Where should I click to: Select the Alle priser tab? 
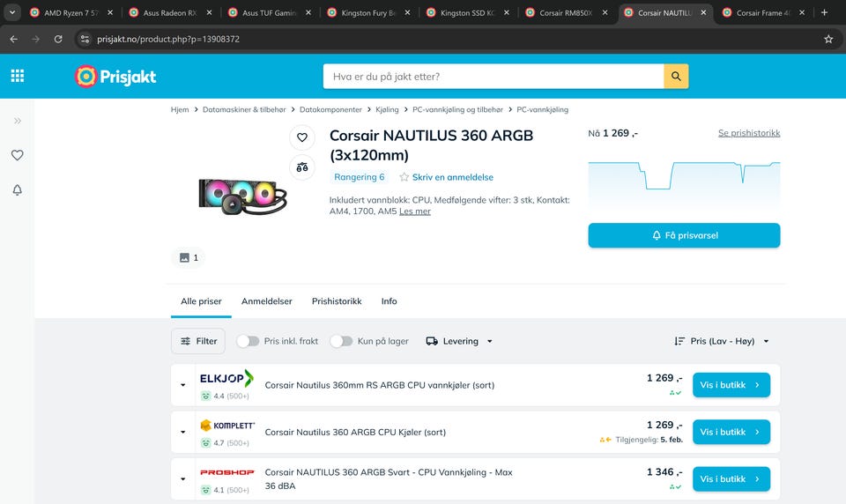click(x=201, y=301)
